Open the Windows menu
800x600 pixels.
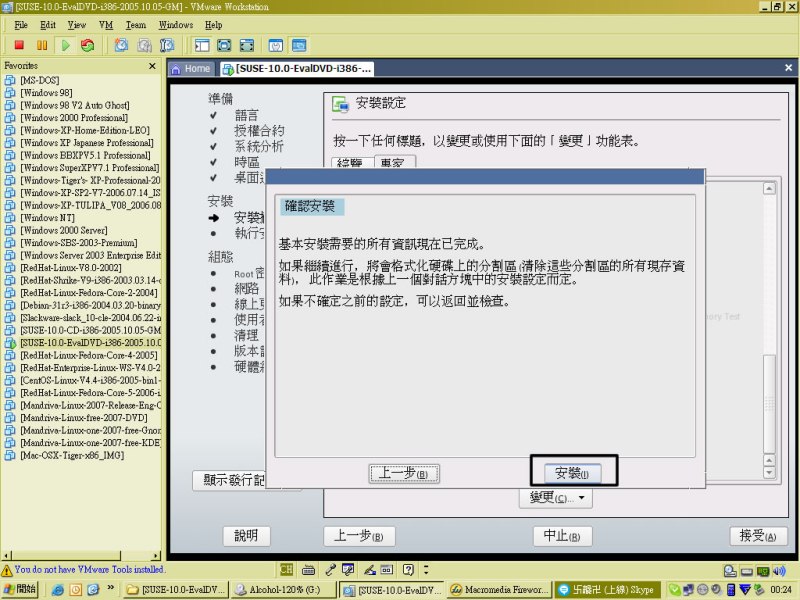click(176, 25)
